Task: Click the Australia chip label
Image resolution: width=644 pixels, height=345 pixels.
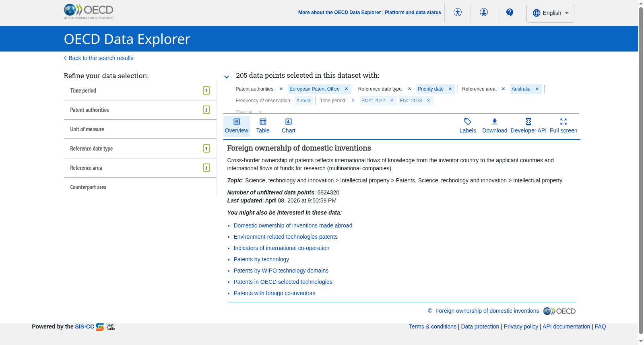Action: coord(521,89)
